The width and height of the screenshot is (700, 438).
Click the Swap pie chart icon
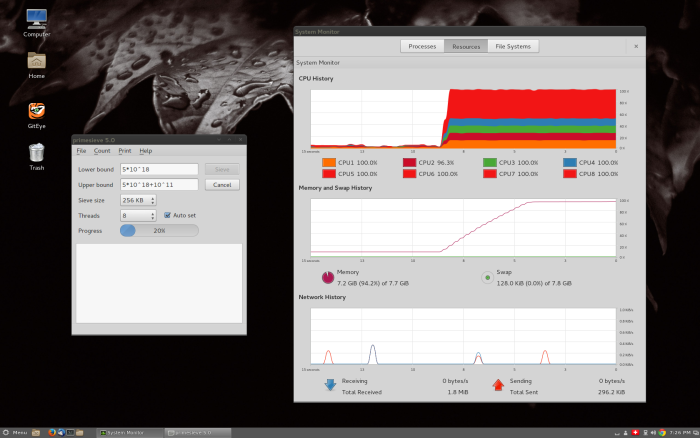(488, 277)
